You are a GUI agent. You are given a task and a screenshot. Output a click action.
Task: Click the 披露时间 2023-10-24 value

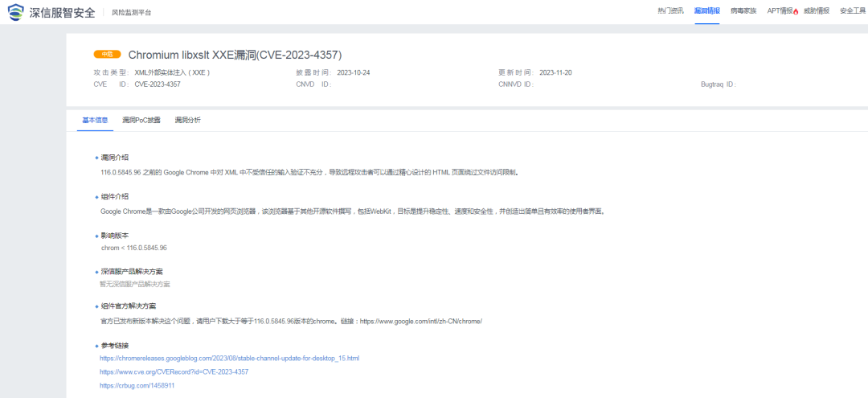point(353,72)
